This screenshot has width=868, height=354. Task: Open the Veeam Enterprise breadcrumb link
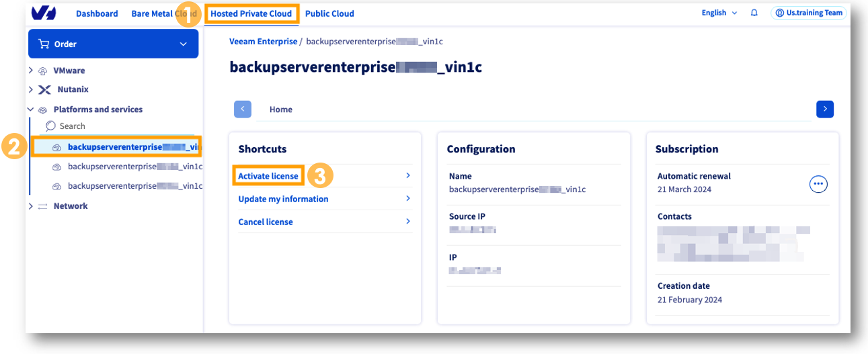(x=263, y=42)
